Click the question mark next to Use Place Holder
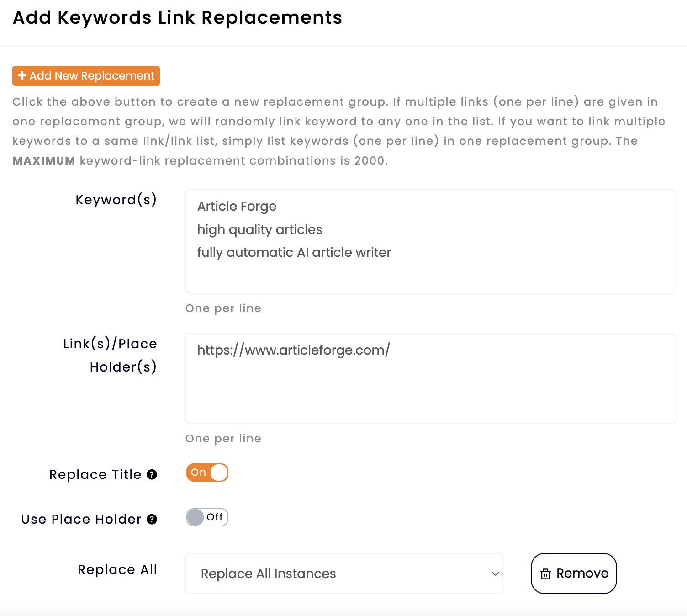The image size is (687, 616). [x=152, y=520]
